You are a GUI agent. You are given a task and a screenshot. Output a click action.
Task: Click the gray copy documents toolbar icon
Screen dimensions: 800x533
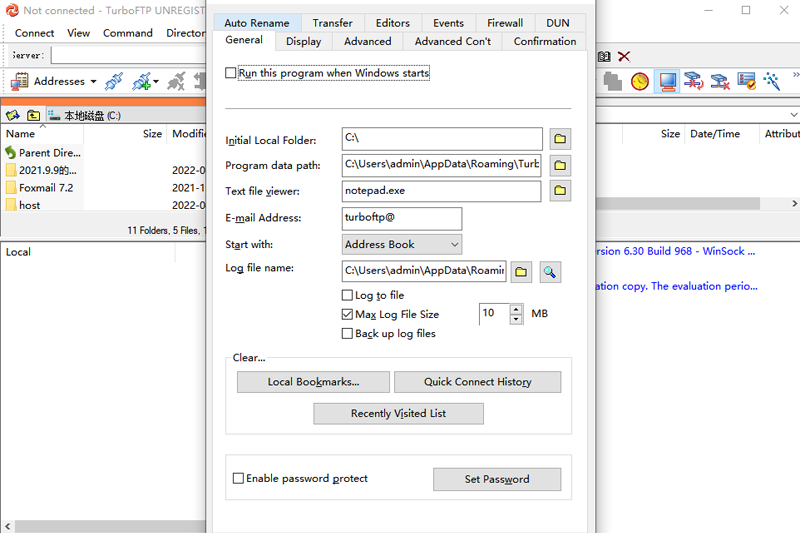point(613,82)
